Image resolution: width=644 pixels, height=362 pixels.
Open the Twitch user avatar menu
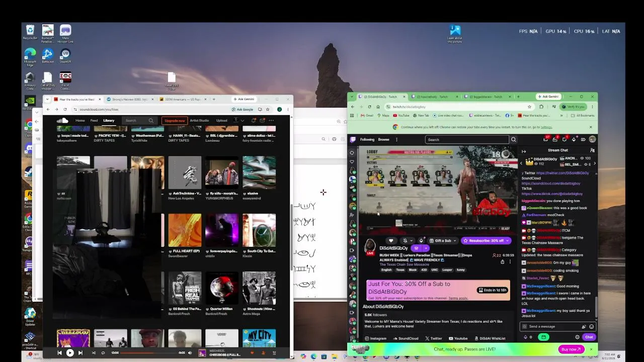[592, 139]
